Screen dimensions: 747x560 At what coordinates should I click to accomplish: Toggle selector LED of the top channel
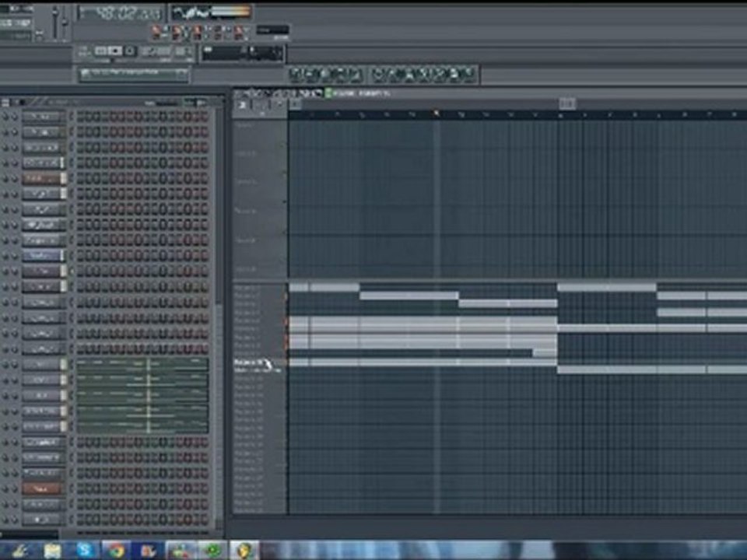coord(72,117)
